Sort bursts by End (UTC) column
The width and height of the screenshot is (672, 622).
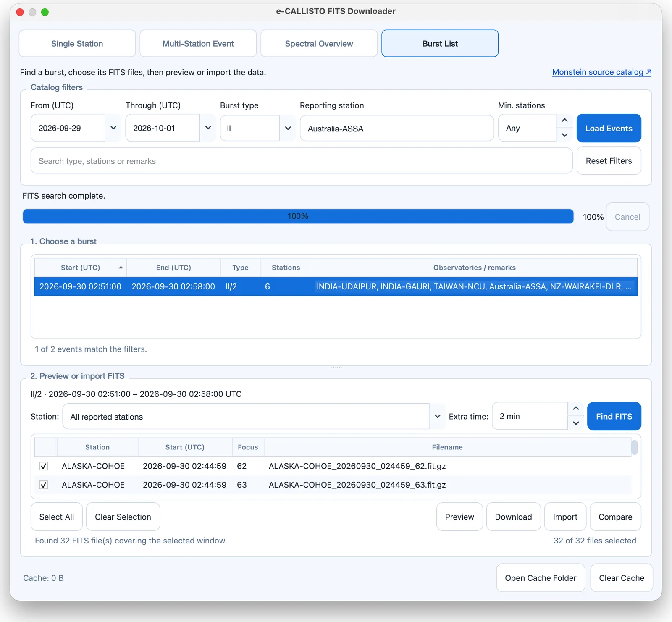(174, 268)
